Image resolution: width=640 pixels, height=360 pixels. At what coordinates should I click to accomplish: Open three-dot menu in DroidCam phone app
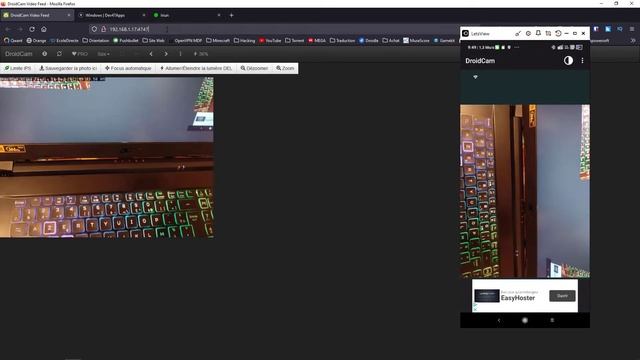582,60
